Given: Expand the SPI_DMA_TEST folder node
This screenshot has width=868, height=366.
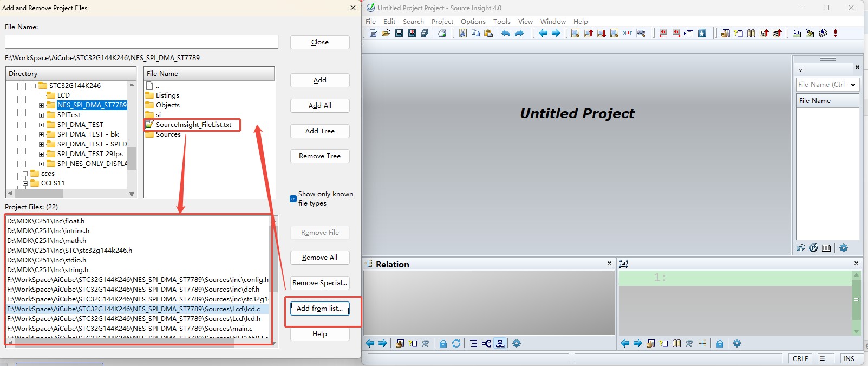Looking at the screenshot, I should 41,125.
